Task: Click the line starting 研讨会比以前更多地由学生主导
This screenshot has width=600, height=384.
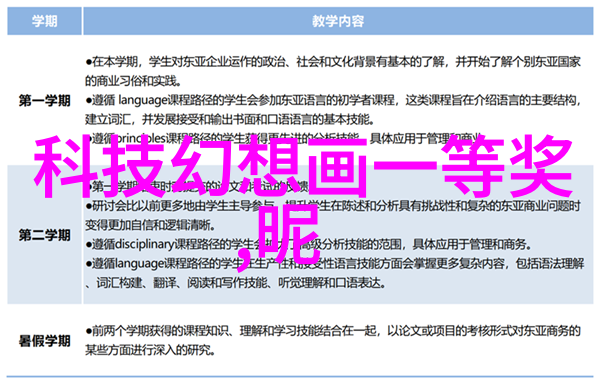Action: (x=333, y=206)
